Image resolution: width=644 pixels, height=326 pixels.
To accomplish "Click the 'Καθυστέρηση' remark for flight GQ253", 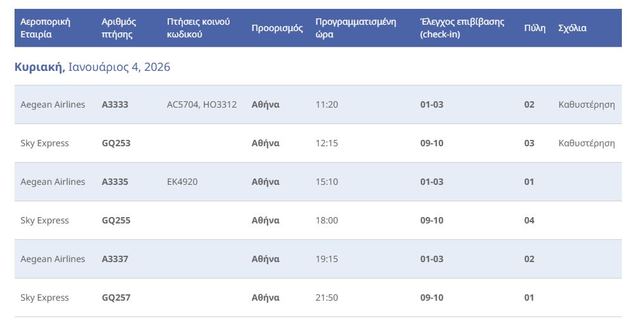I will [x=586, y=143].
